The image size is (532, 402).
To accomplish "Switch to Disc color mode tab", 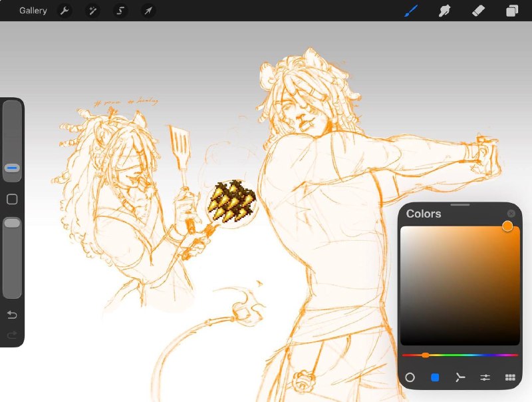I will tap(410, 377).
